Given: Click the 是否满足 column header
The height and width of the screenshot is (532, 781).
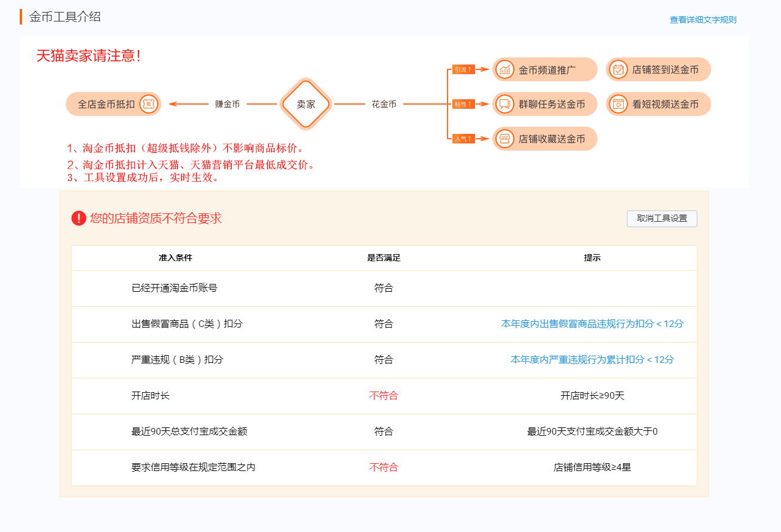Looking at the screenshot, I should (384, 258).
